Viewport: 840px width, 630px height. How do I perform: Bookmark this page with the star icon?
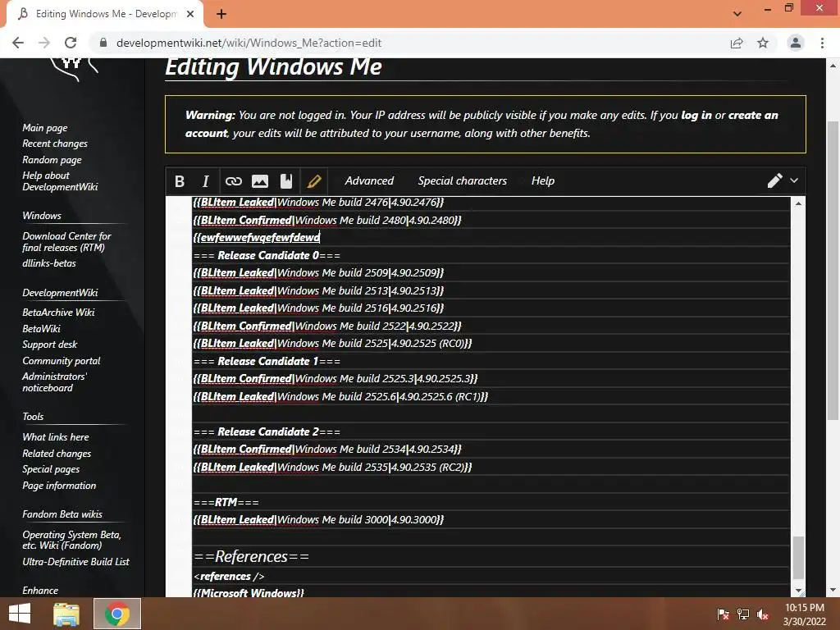tap(763, 43)
